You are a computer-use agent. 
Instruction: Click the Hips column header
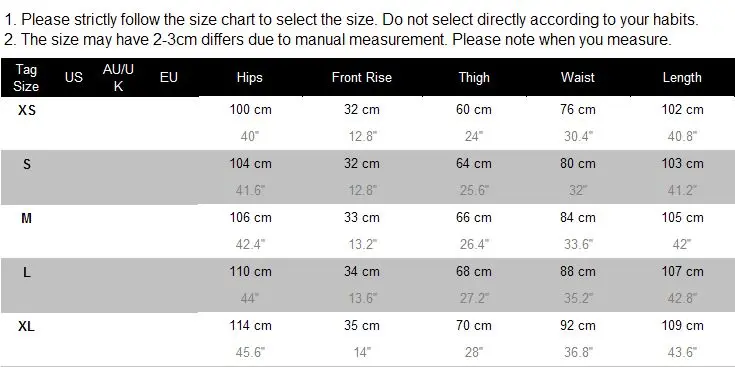click(249, 78)
